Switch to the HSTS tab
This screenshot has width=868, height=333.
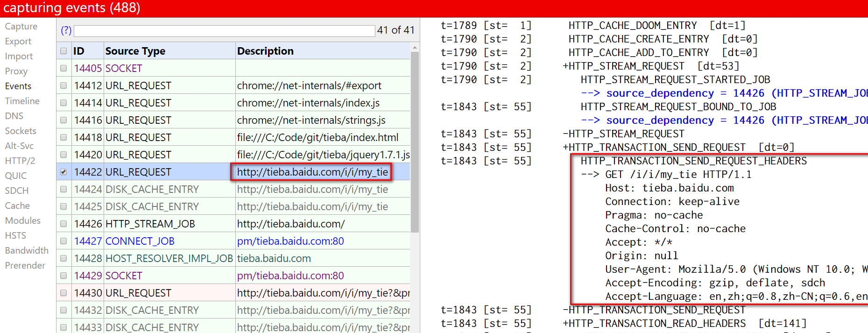(15, 236)
